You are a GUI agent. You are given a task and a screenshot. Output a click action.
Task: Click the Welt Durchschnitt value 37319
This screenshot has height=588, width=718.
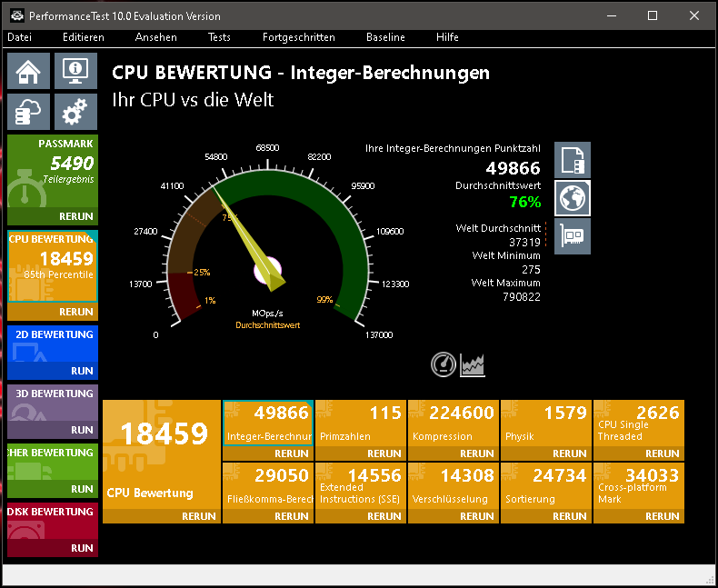524,243
